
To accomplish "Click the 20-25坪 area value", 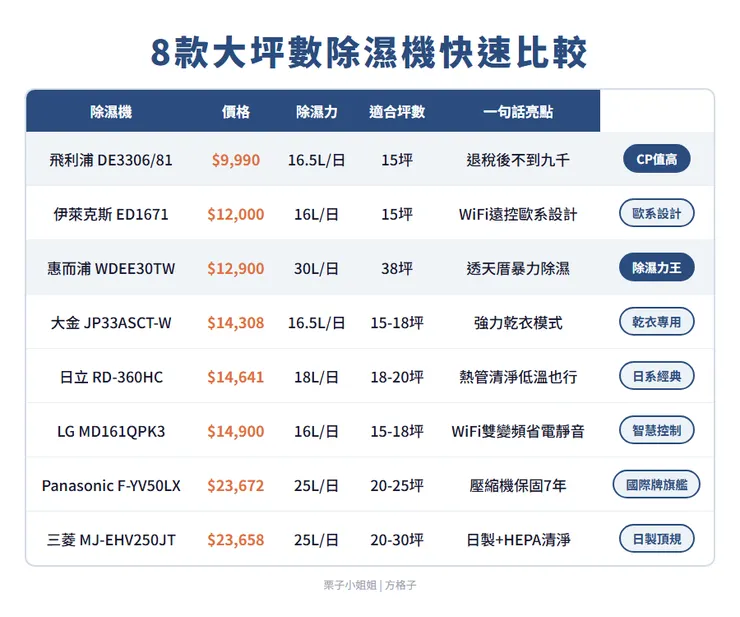I will click(397, 486).
